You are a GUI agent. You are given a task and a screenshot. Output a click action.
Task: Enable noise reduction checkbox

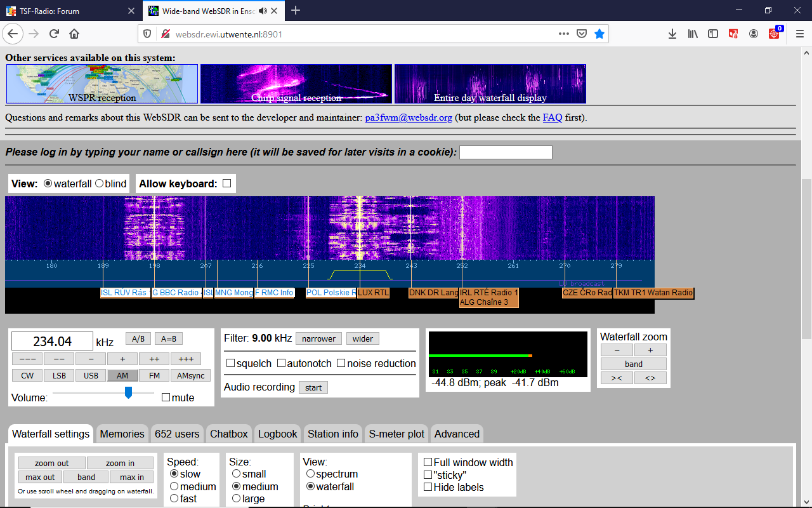341,363
